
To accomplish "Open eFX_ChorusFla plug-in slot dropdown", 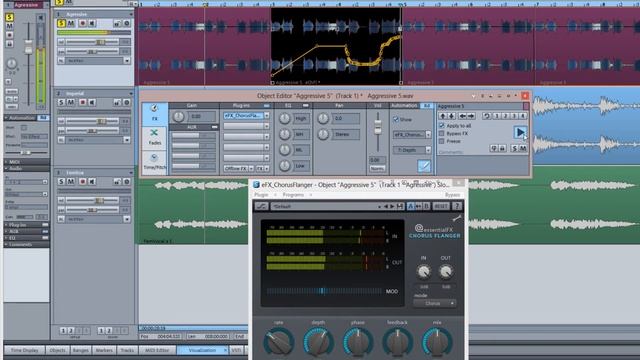I will [267, 116].
